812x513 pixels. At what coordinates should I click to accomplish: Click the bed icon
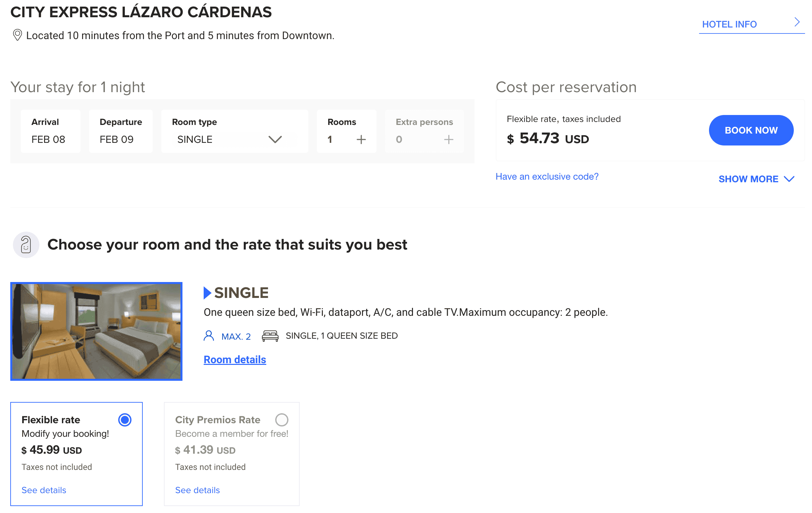click(270, 336)
